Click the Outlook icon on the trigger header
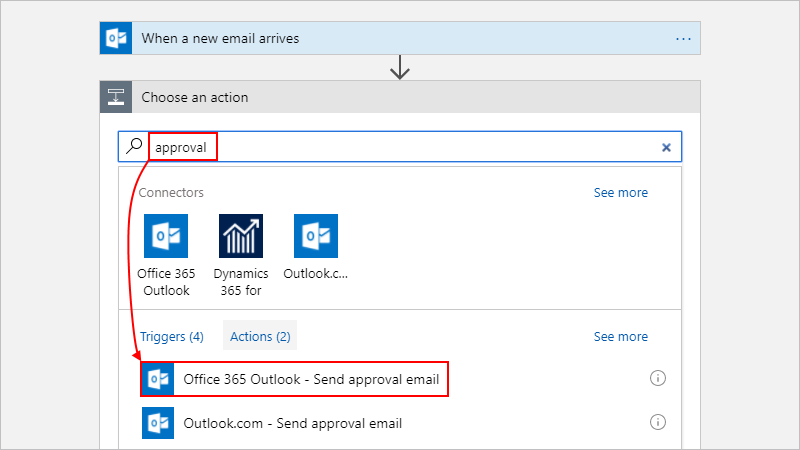This screenshot has height=450, width=800. (x=116, y=38)
